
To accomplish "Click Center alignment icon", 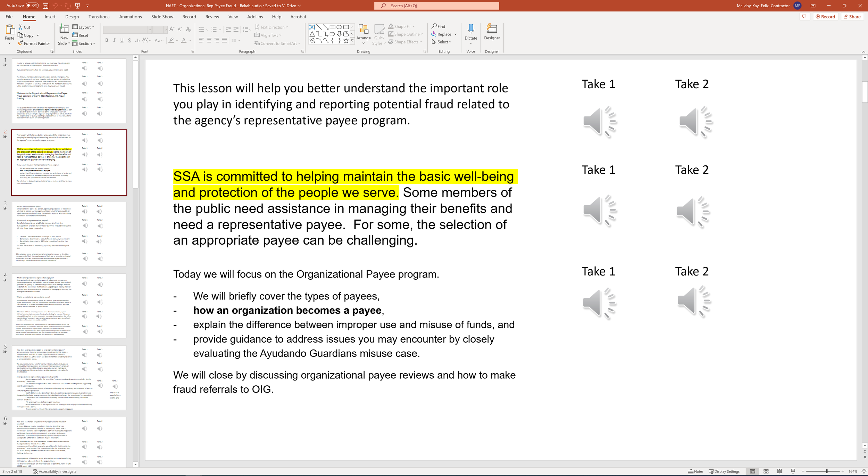I will point(209,41).
